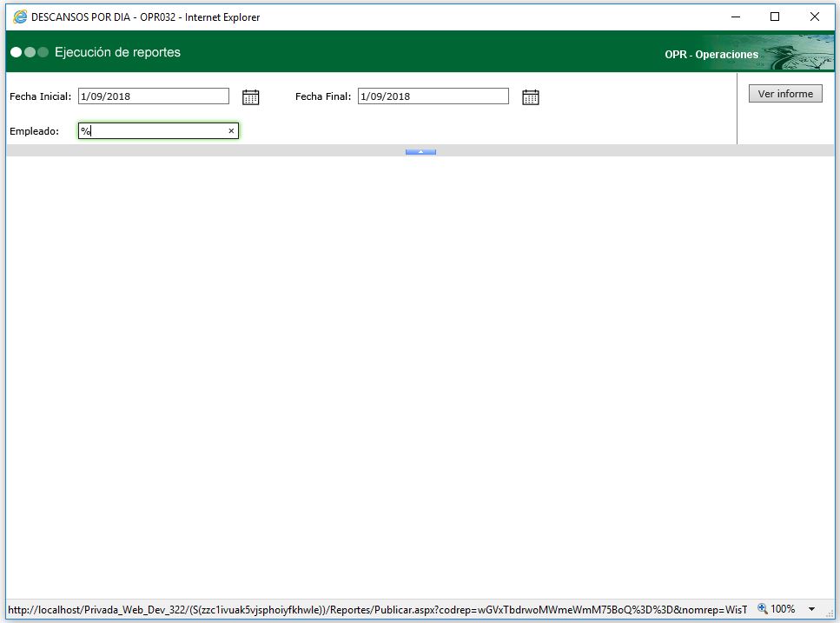The height and width of the screenshot is (623, 840).
Task: Open the Fecha Final calendar picker
Action: [531, 97]
